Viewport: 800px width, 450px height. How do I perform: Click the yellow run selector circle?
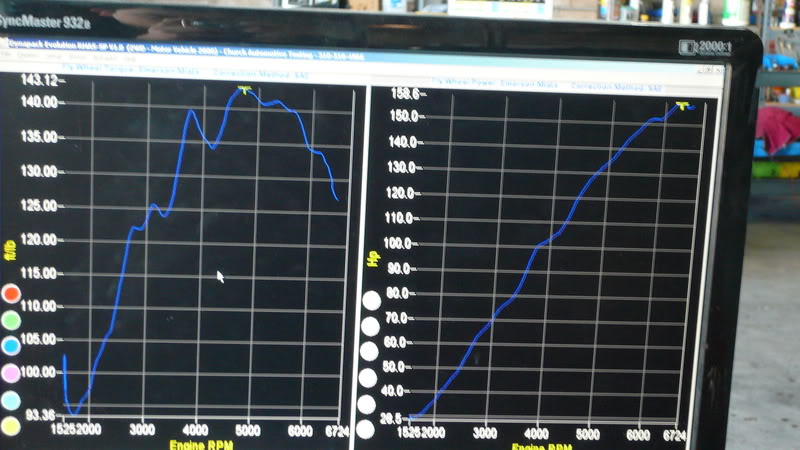pos(11,427)
